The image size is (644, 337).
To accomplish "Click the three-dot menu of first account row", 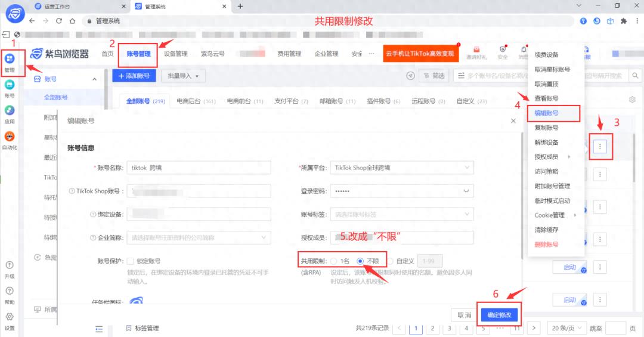I will [600, 146].
